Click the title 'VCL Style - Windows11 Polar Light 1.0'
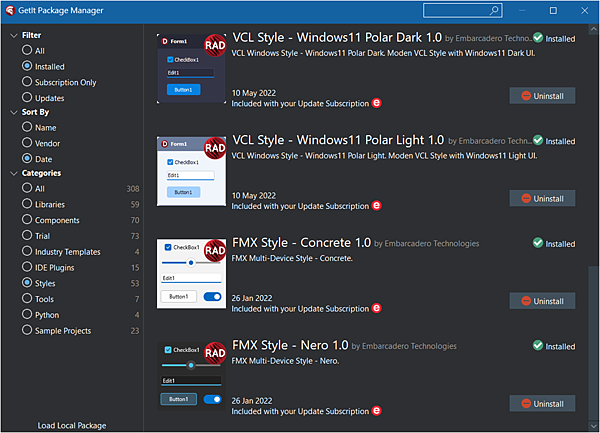Image resolution: width=600 pixels, height=433 pixels. point(338,140)
